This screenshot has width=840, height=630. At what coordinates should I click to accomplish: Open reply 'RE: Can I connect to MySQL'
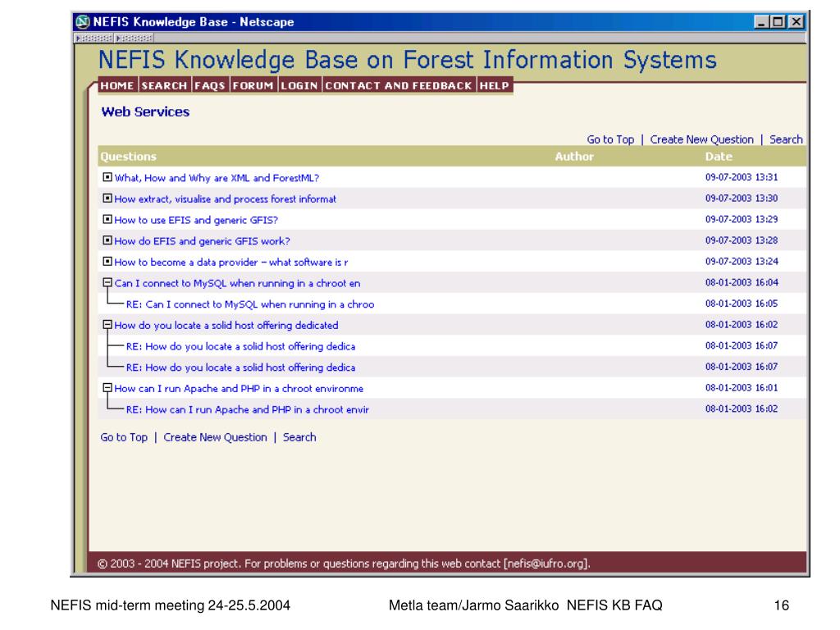click(250, 304)
